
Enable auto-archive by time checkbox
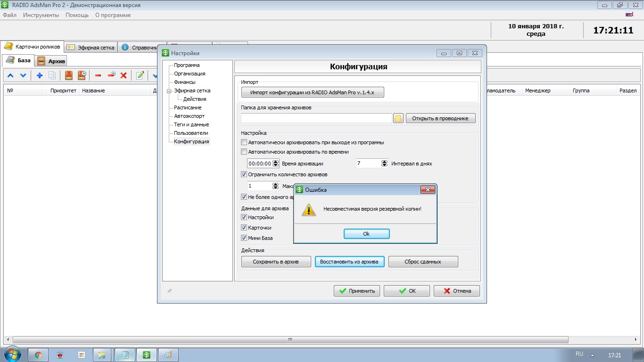point(244,152)
